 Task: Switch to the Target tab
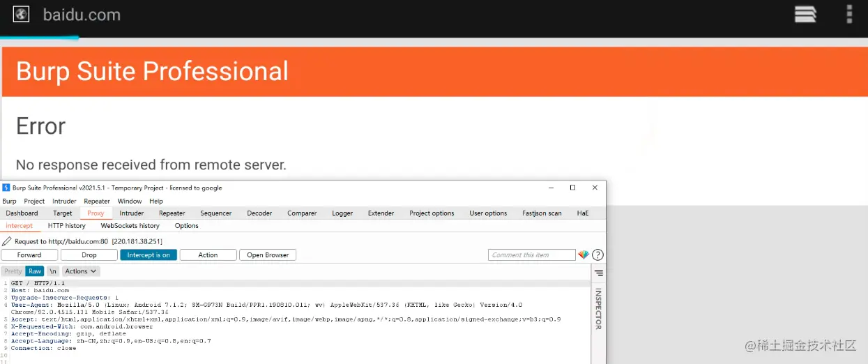[63, 213]
